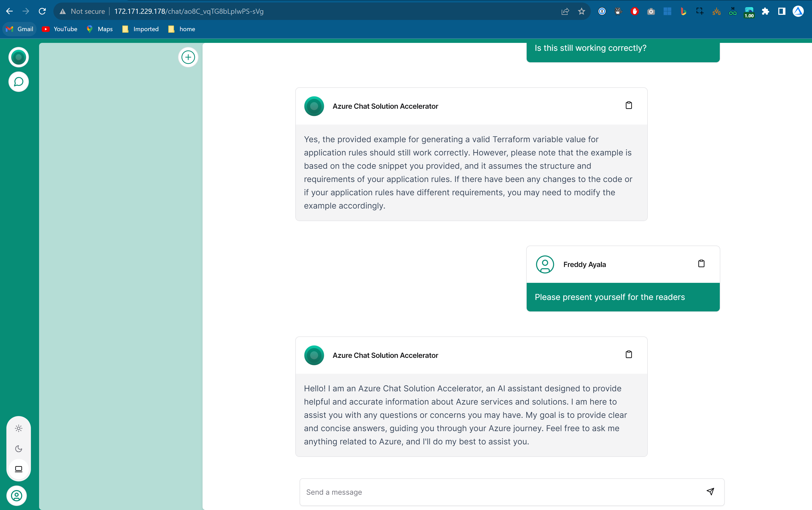Go back with the browser back arrow
This screenshot has height=510, width=812.
tap(9, 11)
